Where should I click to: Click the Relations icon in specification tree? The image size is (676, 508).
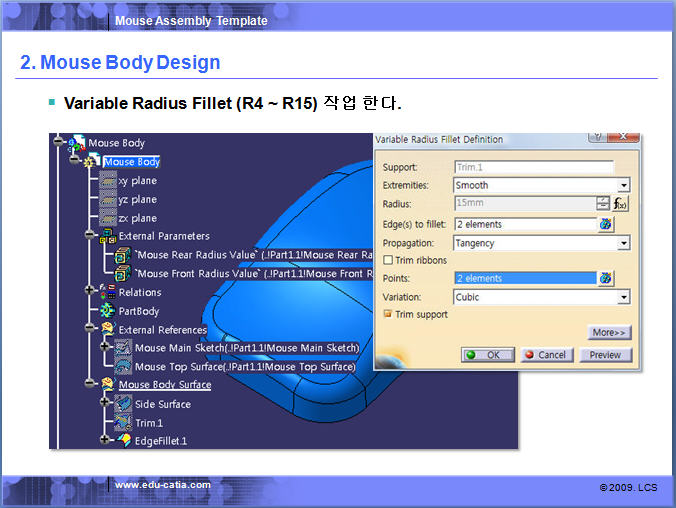(x=108, y=292)
